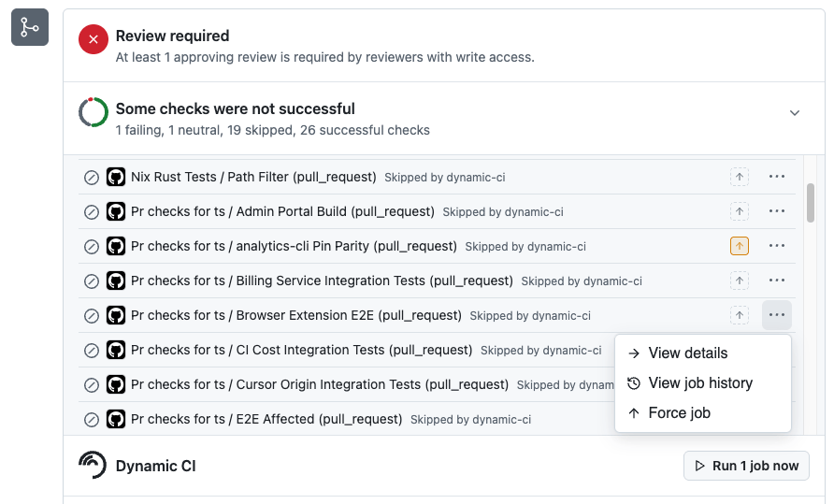The width and height of the screenshot is (834, 504).
Task: Open analytics-cli Pin Parity check link
Action: 294,246
